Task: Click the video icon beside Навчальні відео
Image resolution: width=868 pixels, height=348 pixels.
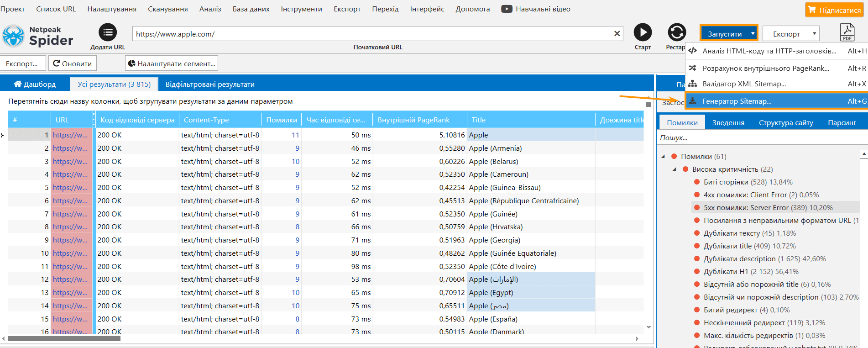Action: pyautogui.click(x=507, y=9)
